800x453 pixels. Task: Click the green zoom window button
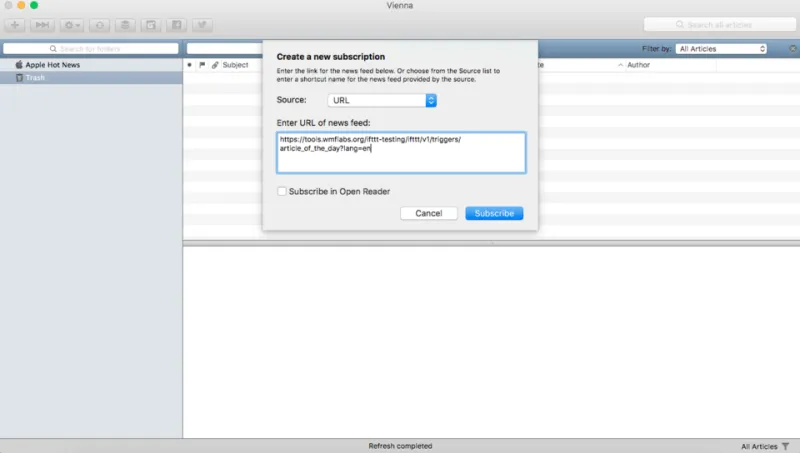34,5
